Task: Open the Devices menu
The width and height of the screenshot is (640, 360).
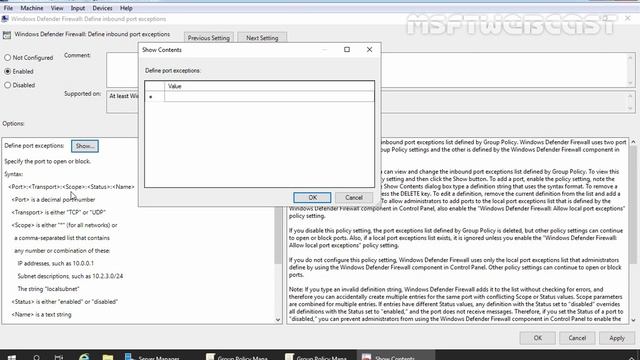Action: point(102,8)
